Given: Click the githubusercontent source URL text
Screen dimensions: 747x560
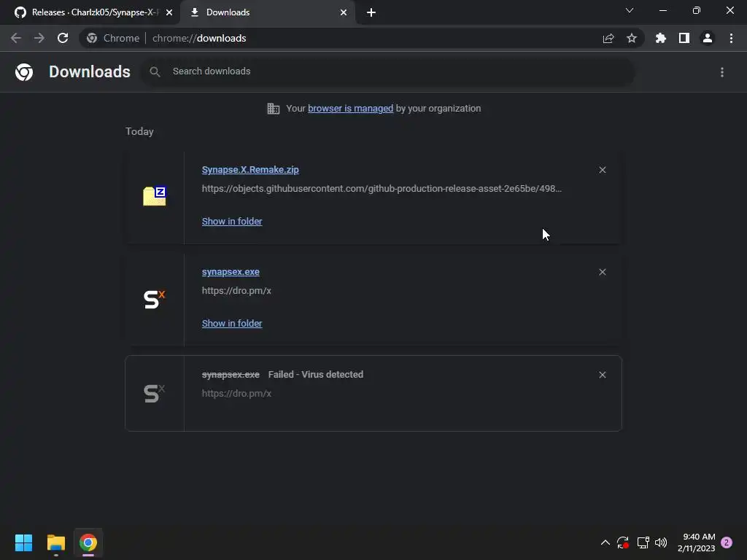Looking at the screenshot, I should pos(382,189).
